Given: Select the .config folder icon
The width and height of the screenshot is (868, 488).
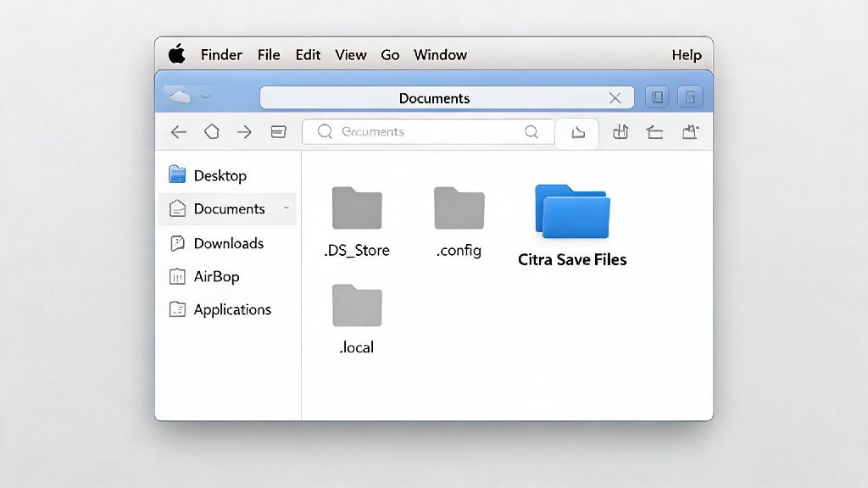Looking at the screenshot, I should tap(459, 208).
